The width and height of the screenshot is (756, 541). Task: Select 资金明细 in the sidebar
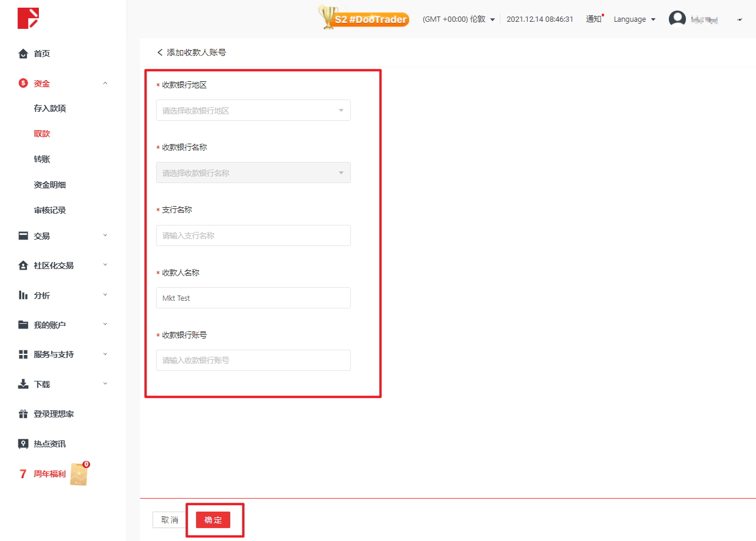click(x=50, y=185)
